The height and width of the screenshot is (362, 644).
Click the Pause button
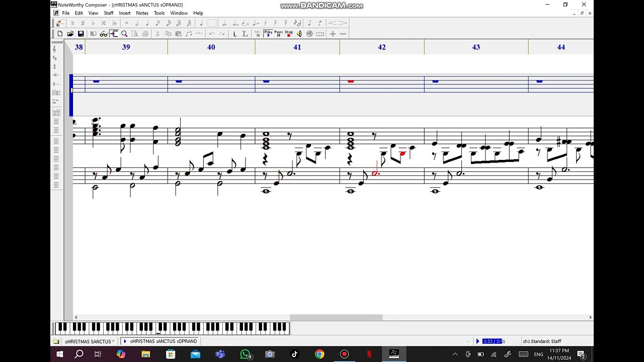pyautogui.click(x=278, y=34)
